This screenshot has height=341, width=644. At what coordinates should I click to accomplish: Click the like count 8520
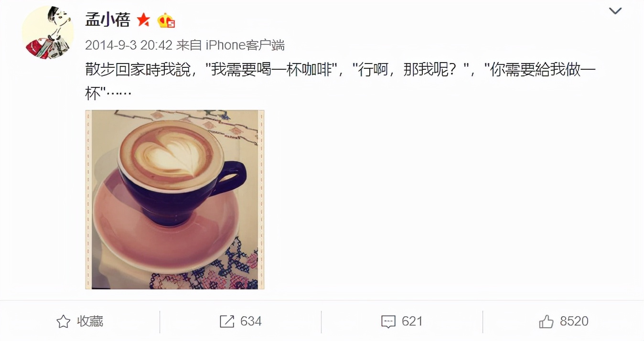point(574,321)
